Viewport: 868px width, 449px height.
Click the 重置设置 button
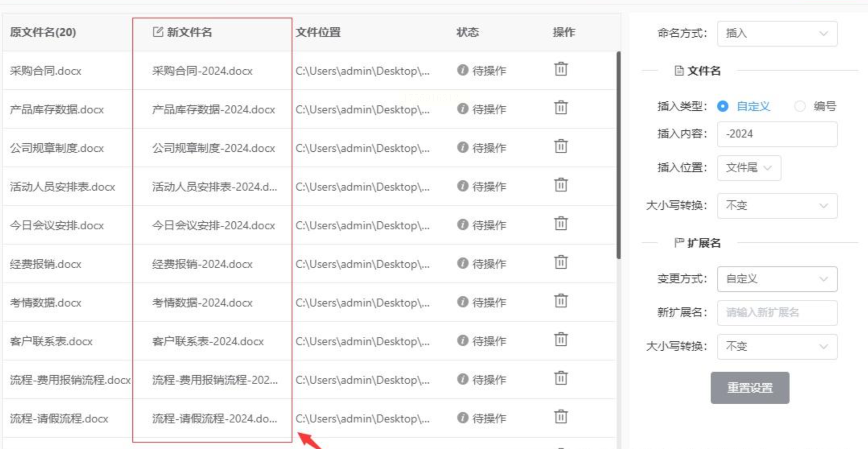[750, 388]
